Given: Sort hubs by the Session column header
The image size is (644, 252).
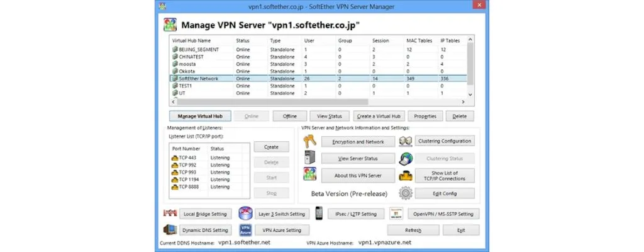Looking at the screenshot, I should pos(387,41).
